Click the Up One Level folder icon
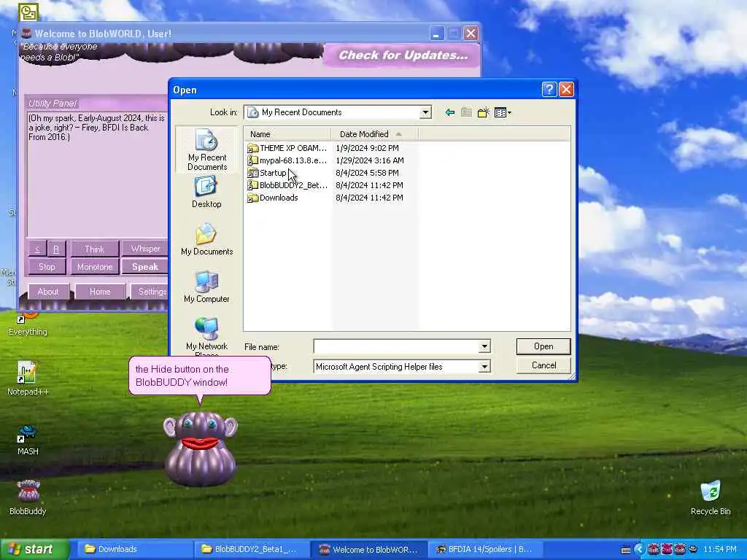747x560 pixels. pyautogui.click(x=466, y=112)
